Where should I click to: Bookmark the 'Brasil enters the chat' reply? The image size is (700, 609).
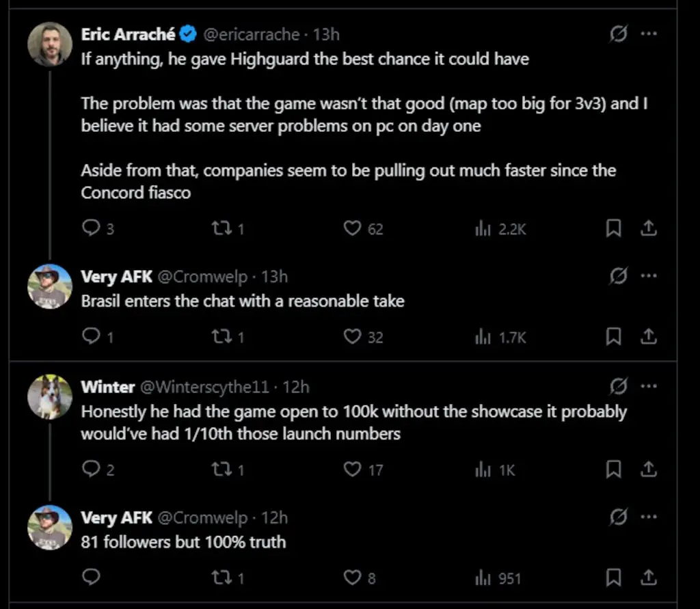point(613,336)
